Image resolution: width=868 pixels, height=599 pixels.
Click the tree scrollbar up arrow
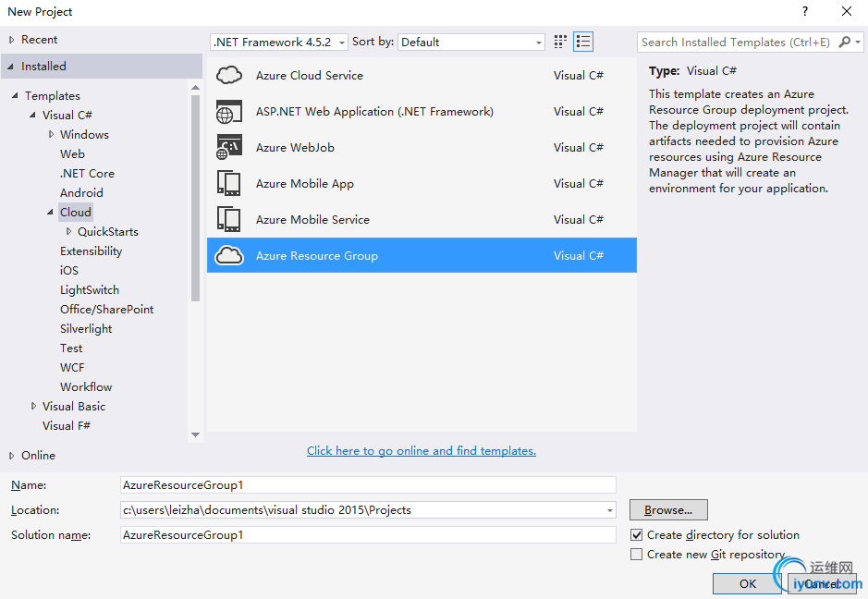(x=195, y=88)
